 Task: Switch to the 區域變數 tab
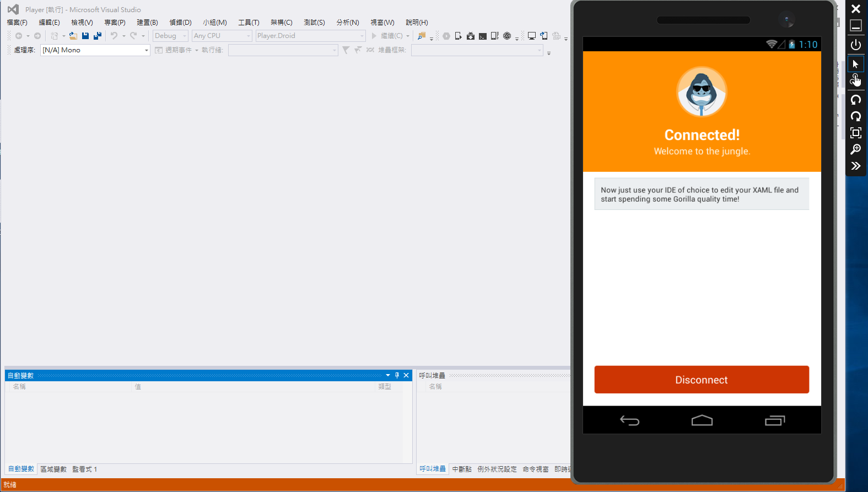(x=53, y=469)
